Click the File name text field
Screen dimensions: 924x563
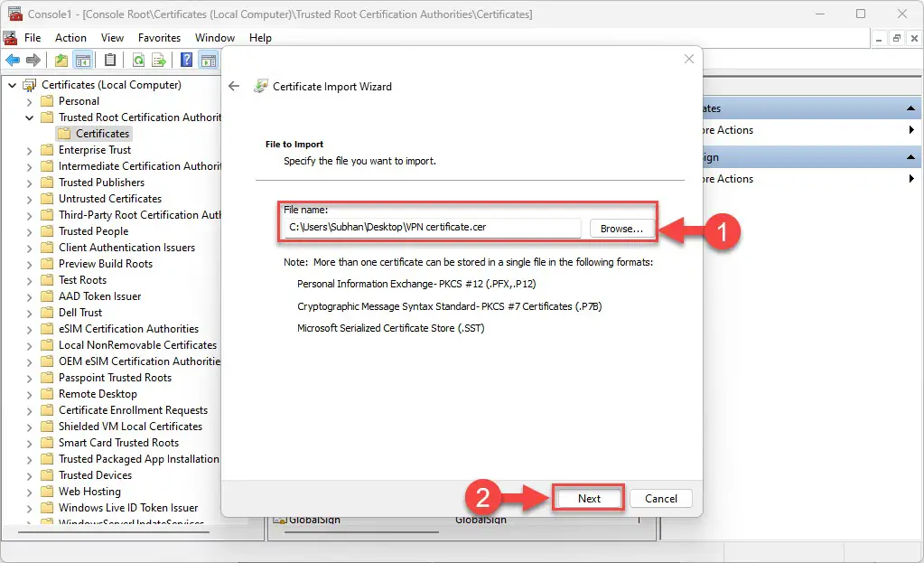[431, 228]
